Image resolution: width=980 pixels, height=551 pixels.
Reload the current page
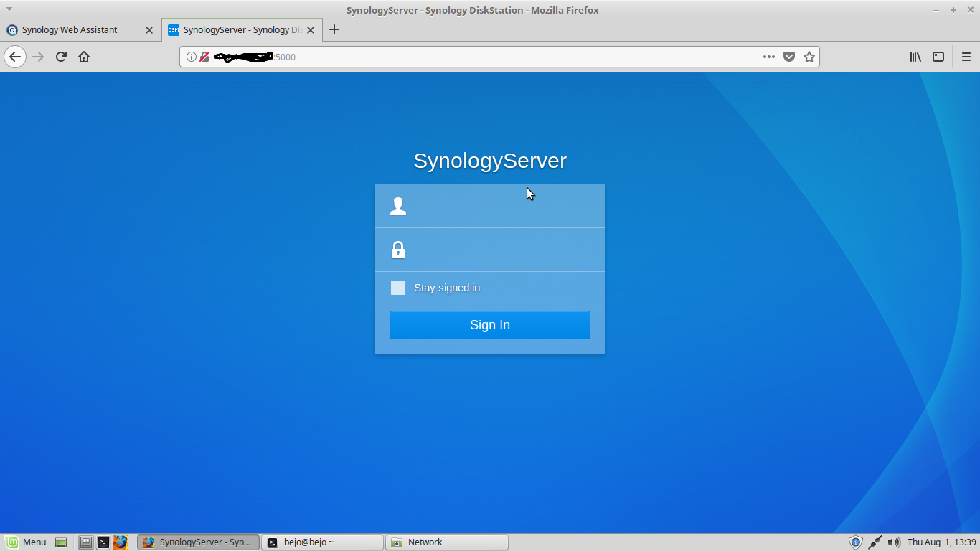pos(61,57)
